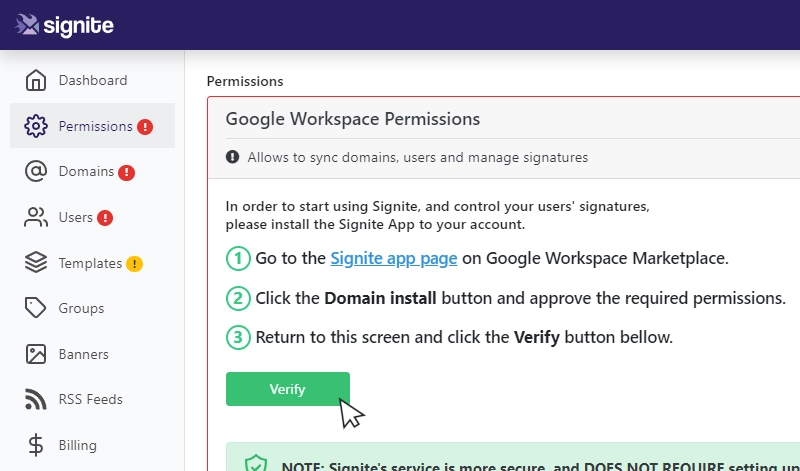This screenshot has height=471, width=800.
Task: Click the 'Permissions' breadcrumb title text
Action: (x=245, y=81)
